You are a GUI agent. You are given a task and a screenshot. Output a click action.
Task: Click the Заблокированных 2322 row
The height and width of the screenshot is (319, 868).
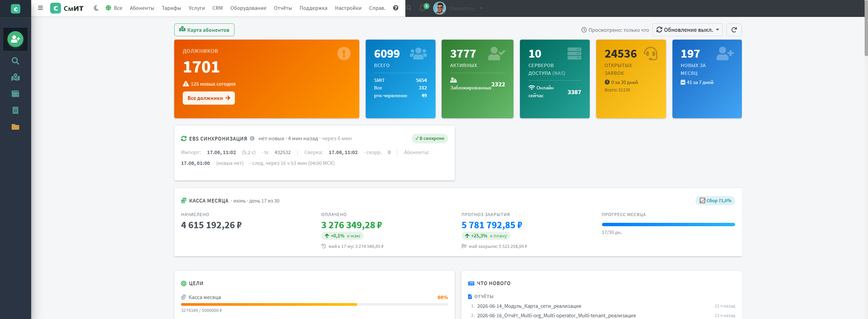pyautogui.click(x=478, y=84)
